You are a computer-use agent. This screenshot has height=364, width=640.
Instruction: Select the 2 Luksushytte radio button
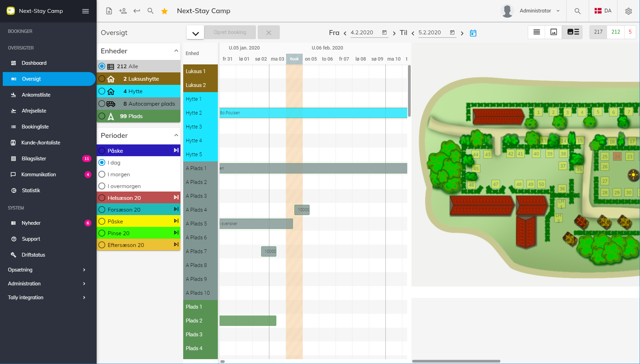(102, 79)
